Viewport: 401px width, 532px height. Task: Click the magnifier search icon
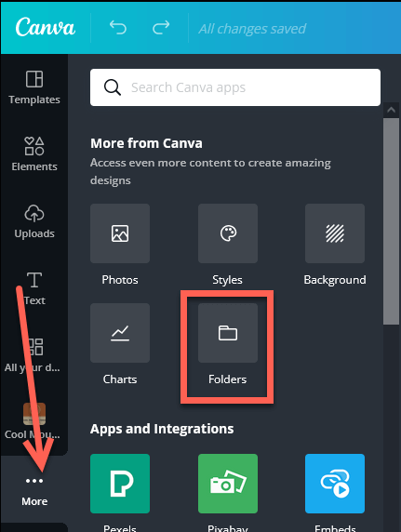pyautogui.click(x=113, y=87)
